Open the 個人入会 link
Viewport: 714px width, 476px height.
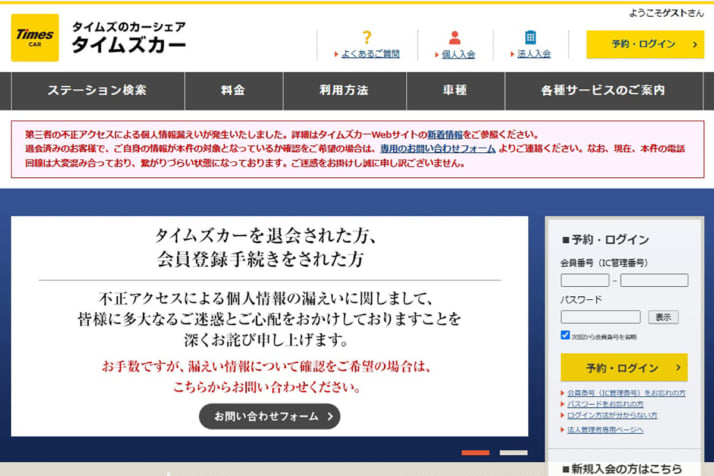458,54
